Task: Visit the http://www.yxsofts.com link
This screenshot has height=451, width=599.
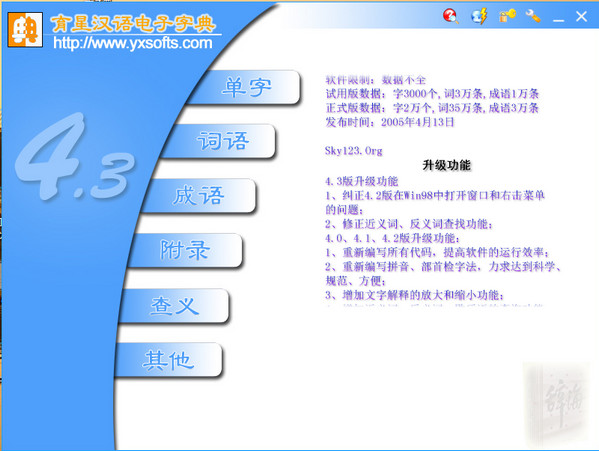Action: point(133,43)
